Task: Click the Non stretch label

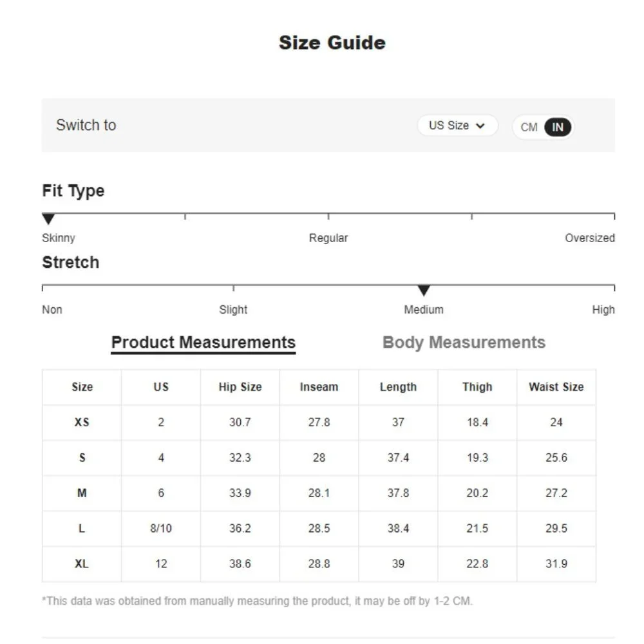Action: 52,310
